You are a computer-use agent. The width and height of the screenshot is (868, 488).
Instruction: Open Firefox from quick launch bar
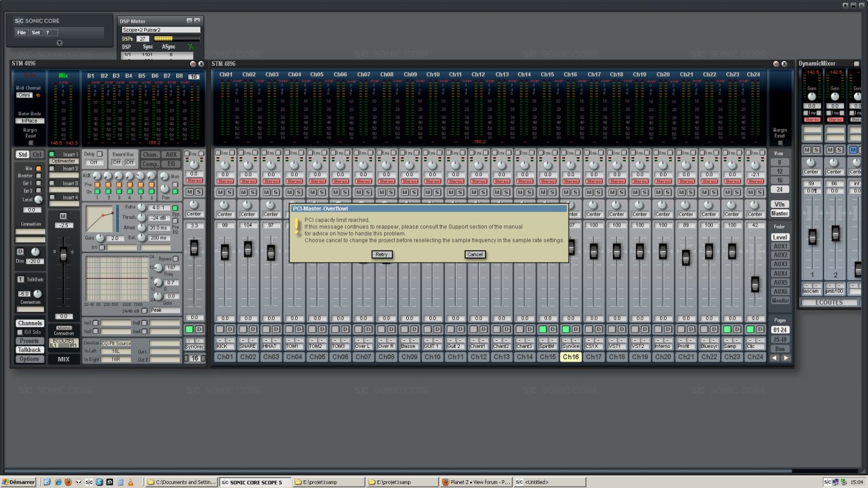point(68,482)
